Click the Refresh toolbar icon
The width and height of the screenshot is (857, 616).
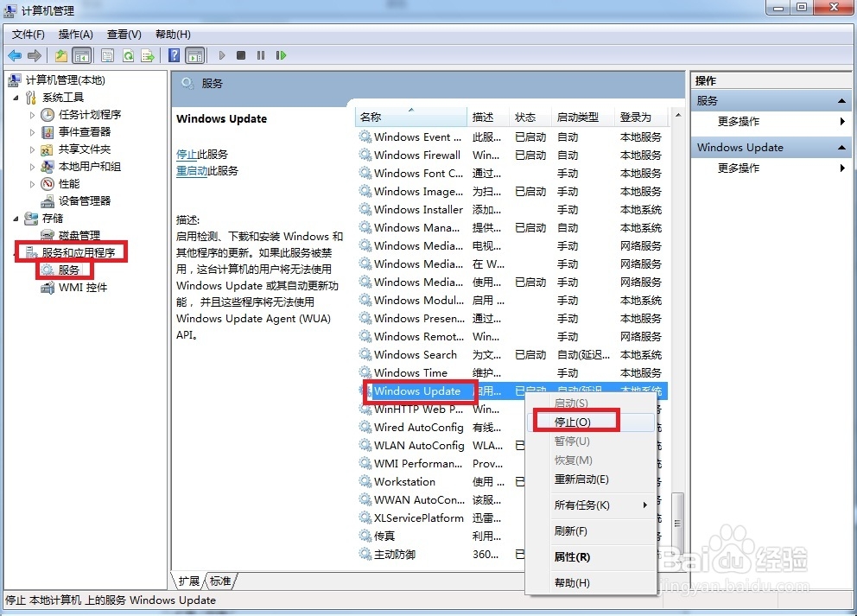129,55
